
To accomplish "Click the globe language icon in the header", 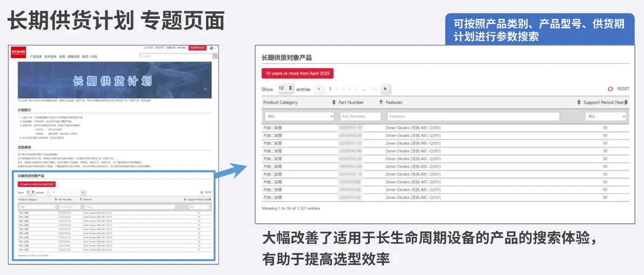I will coord(212,48).
